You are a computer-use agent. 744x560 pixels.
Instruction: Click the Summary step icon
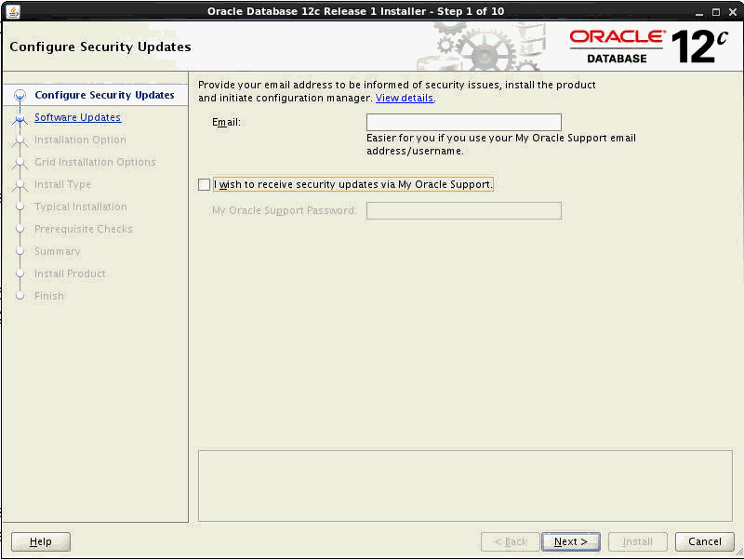point(20,251)
